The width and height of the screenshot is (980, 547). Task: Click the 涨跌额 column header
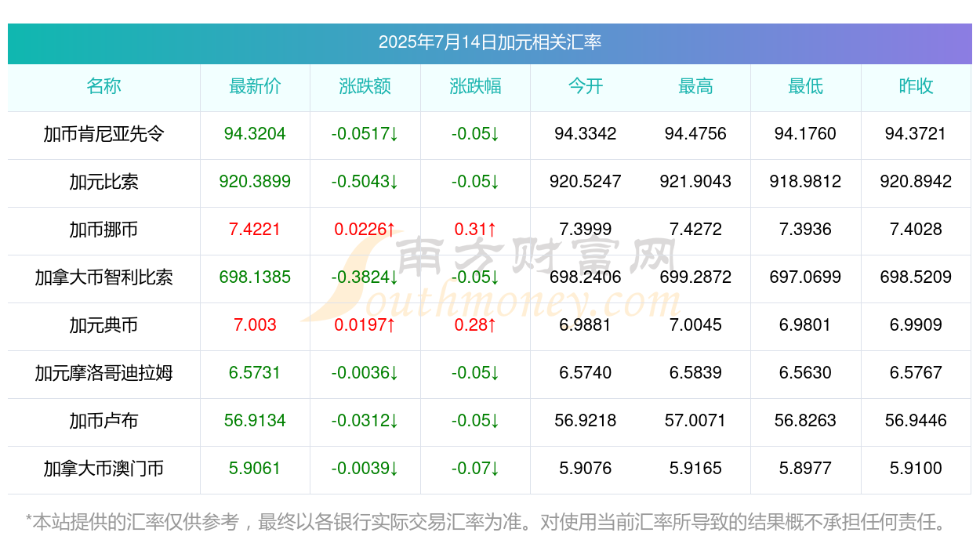[365, 86]
